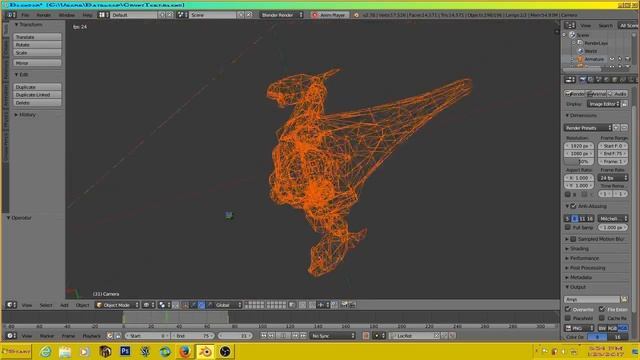The height and width of the screenshot is (360, 640).
Task: Open Internet Explorer from the taskbar
Action: (x=46, y=351)
